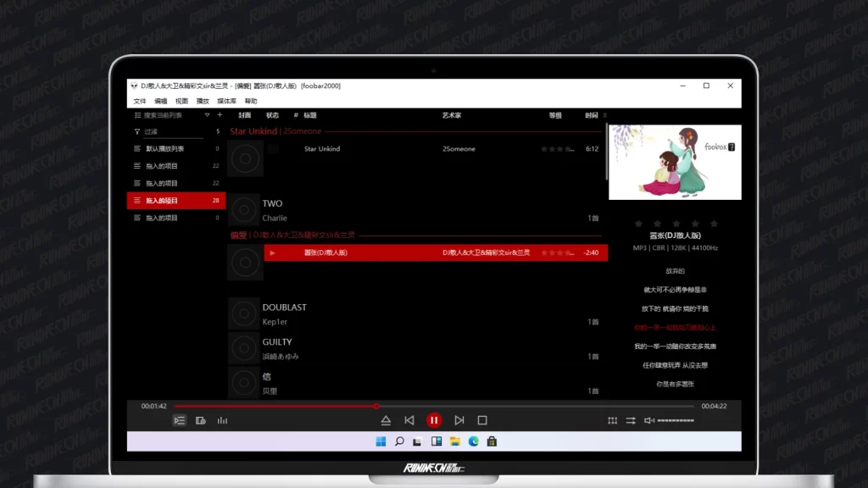Show the spectrum visualizer bars icon
This screenshot has width=868, height=488.
click(x=223, y=420)
